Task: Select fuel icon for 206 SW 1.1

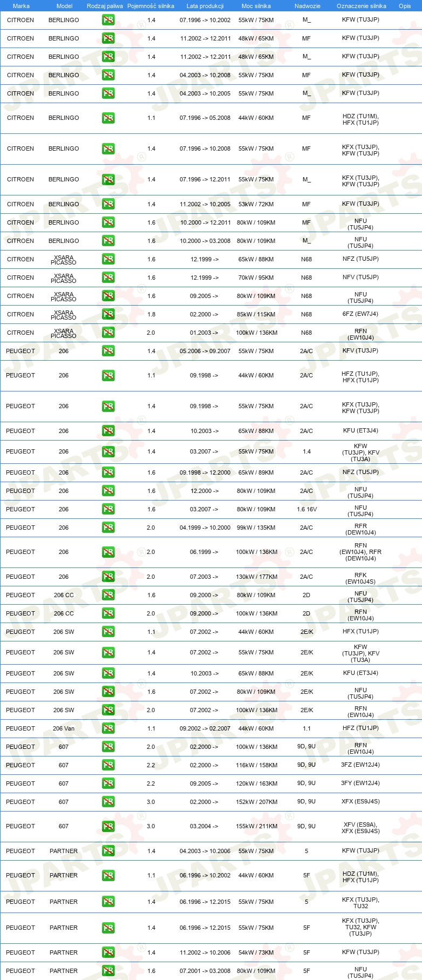Action: (108, 632)
